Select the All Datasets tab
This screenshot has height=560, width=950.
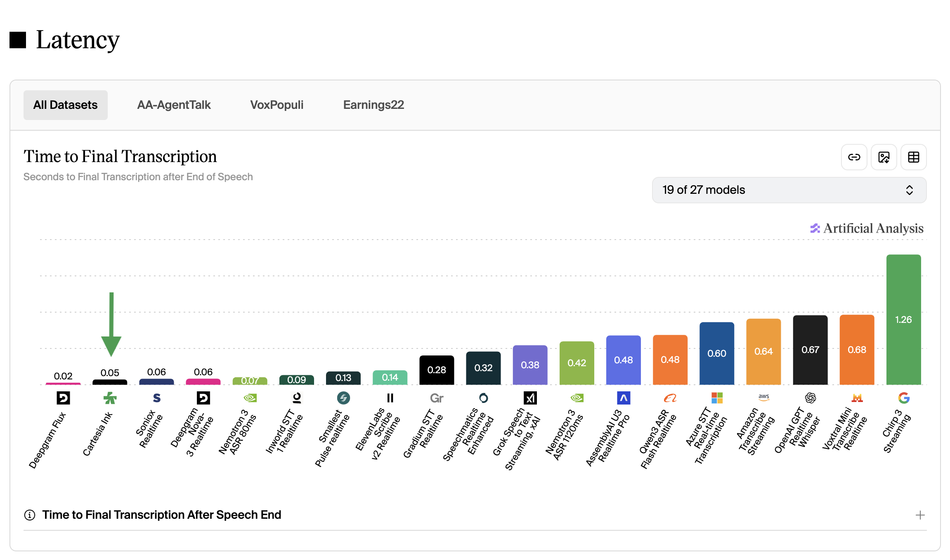pyautogui.click(x=65, y=105)
